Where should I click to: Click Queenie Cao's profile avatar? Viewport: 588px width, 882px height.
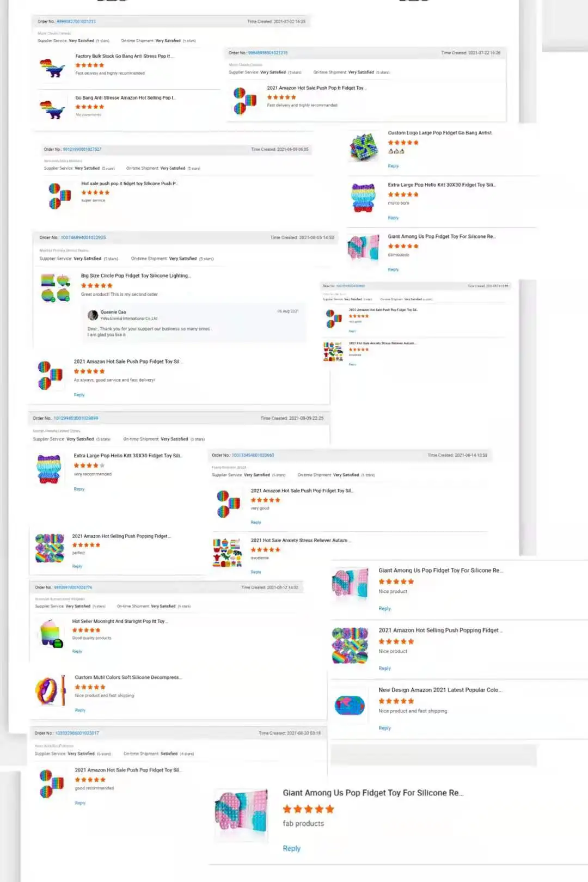pos(93,315)
